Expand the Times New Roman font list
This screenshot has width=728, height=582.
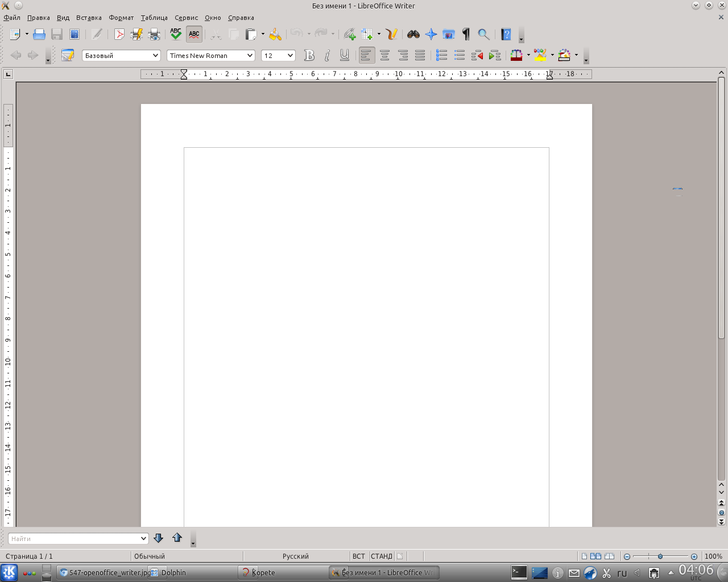250,55
